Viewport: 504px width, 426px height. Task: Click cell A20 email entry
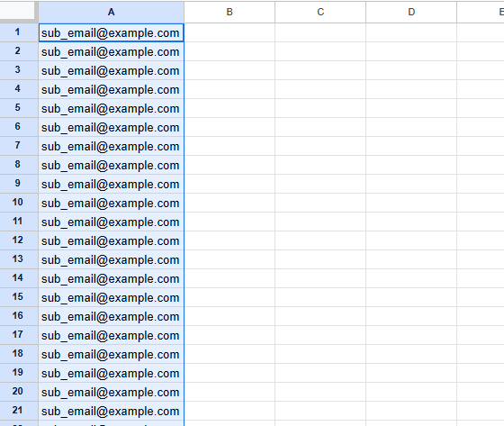tap(112, 392)
